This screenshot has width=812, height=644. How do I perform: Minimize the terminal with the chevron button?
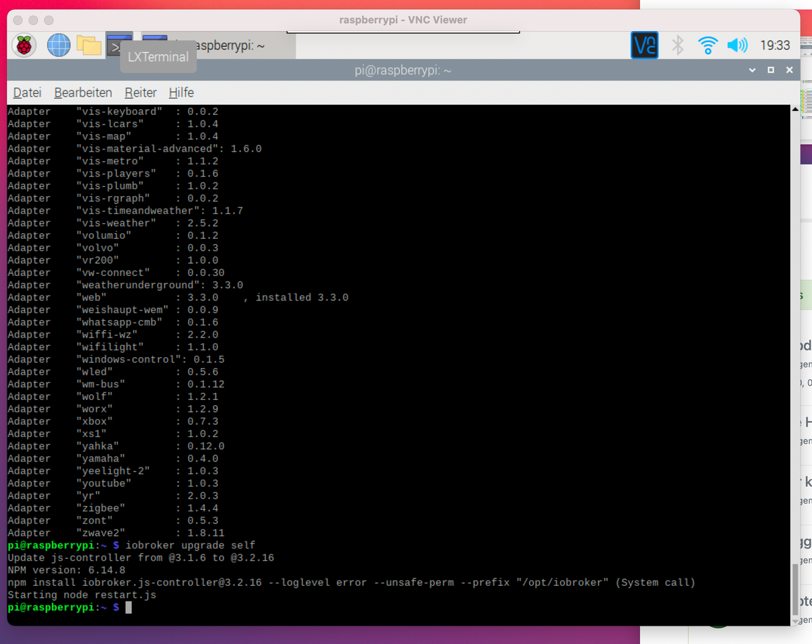coord(752,70)
